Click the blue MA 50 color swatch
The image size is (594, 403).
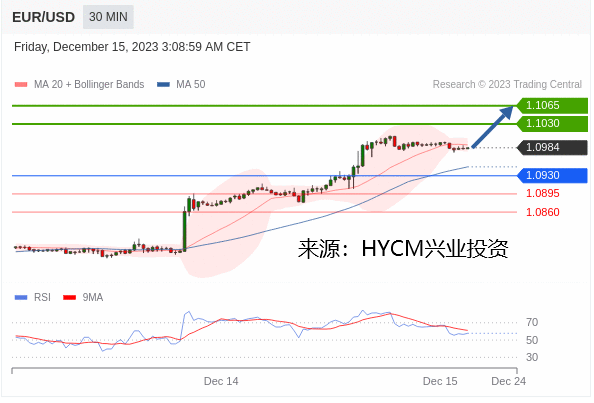point(163,85)
